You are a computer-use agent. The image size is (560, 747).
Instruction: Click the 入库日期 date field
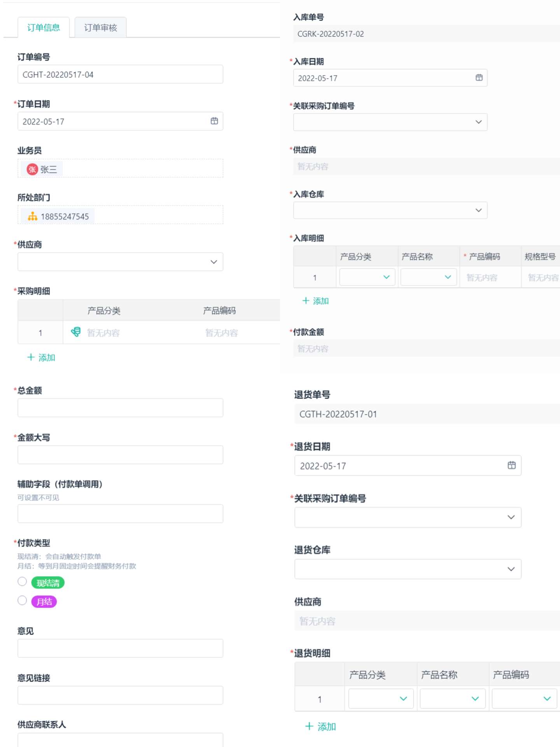tap(390, 78)
